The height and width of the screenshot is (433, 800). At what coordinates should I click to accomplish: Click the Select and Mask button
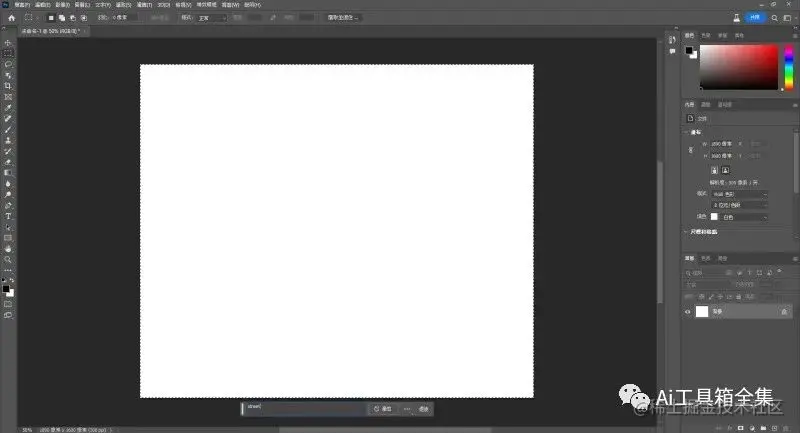pos(343,18)
